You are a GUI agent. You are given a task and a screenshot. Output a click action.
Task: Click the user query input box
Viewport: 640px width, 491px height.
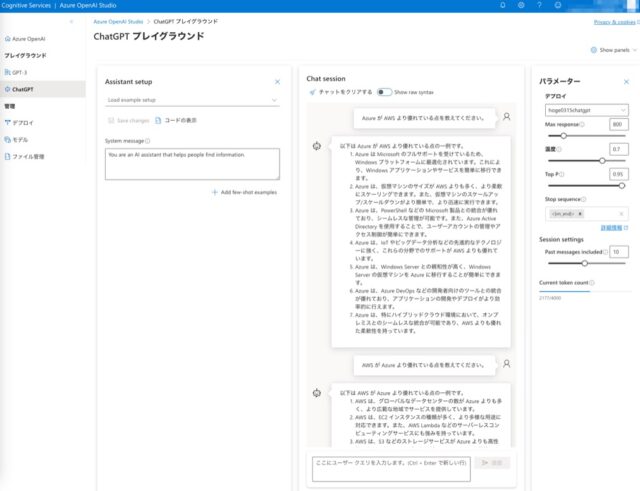tap(390, 462)
